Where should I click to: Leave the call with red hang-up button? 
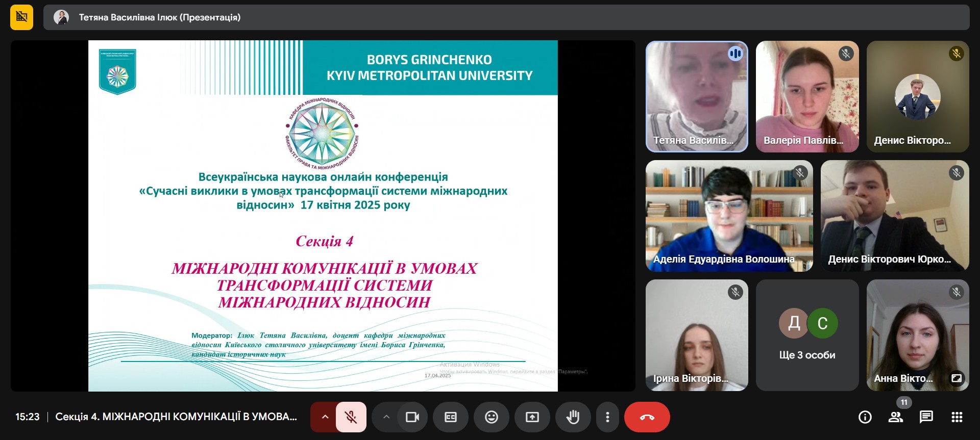pos(647,417)
